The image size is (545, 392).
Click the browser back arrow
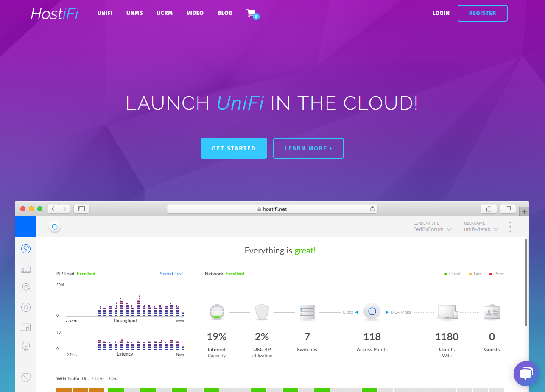[53, 209]
